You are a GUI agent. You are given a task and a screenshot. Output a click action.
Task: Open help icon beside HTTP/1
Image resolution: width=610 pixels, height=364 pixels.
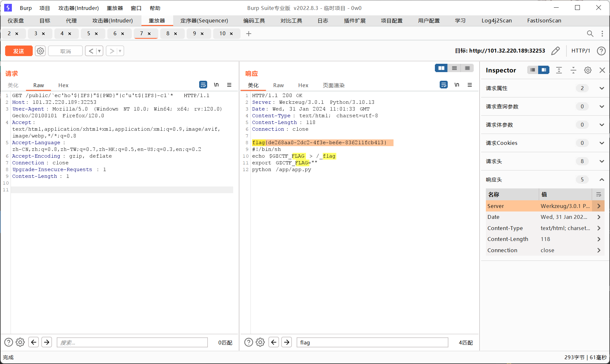point(601,51)
